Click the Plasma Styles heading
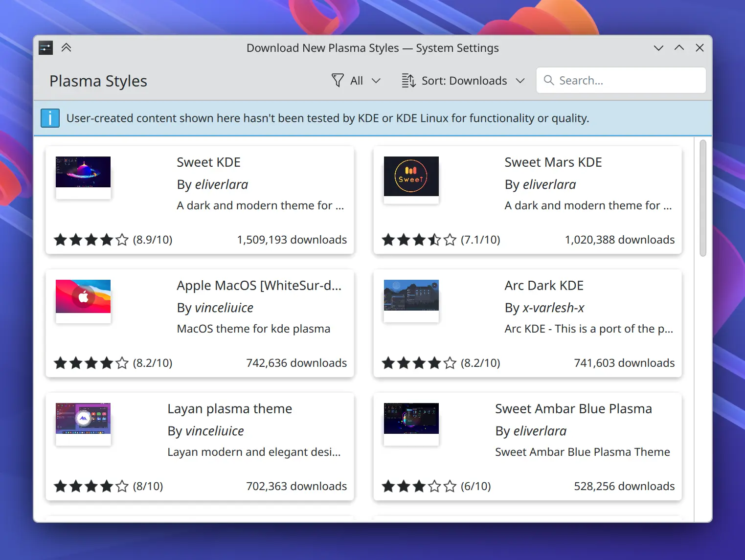This screenshot has height=560, width=745. click(x=98, y=80)
